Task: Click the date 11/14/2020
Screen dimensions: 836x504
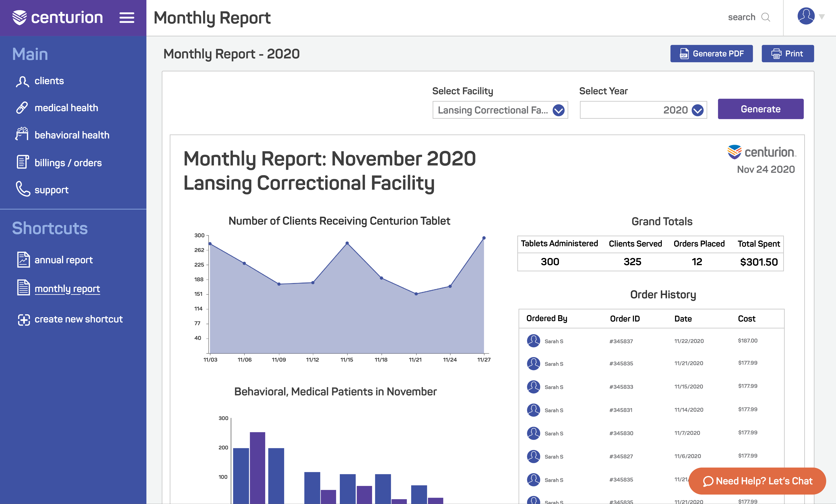Action: [x=689, y=410]
